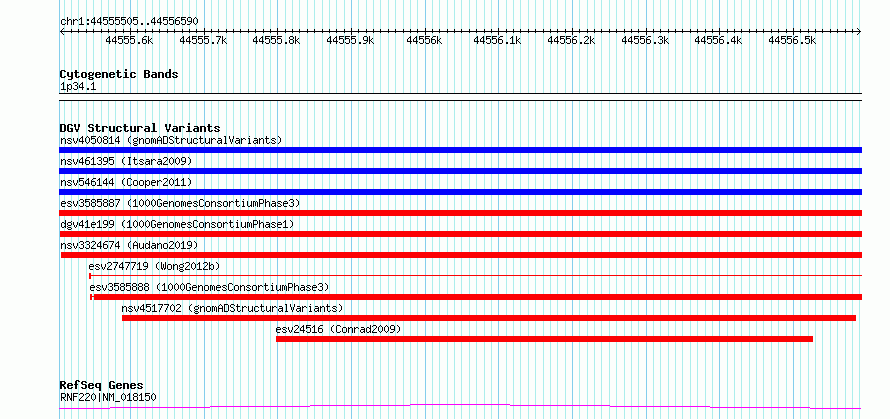Screen dimensions: 890x419
Task: Click esv3585887 1000GenomesConsortiumPhase3 label
Action: pos(180,203)
